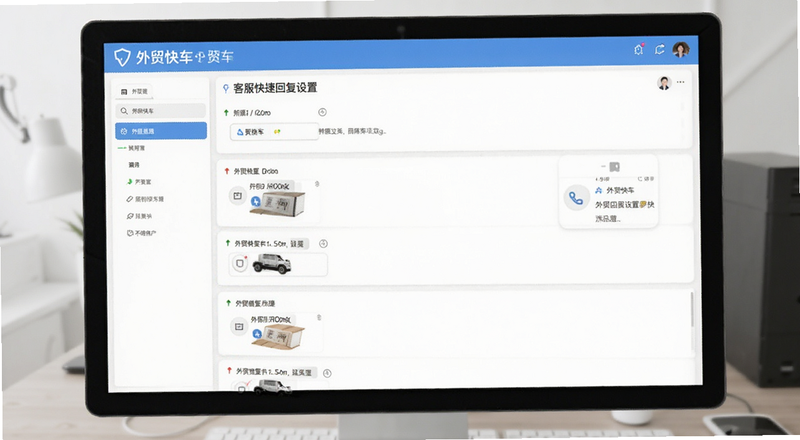Click the round icon with red dot beside the car
Viewport: 800px width, 440px height.
click(x=240, y=263)
